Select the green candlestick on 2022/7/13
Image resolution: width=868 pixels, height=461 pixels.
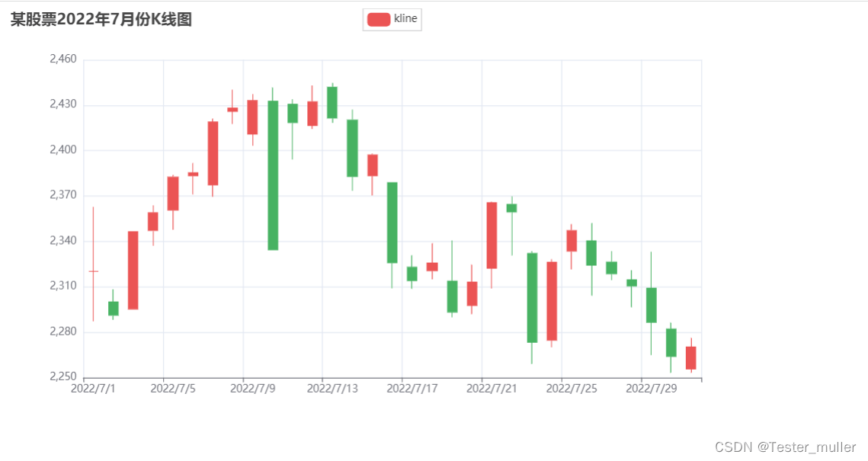coord(332,103)
